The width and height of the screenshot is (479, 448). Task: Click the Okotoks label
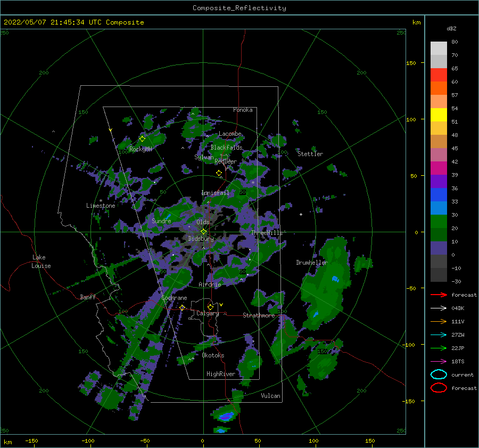(x=213, y=355)
